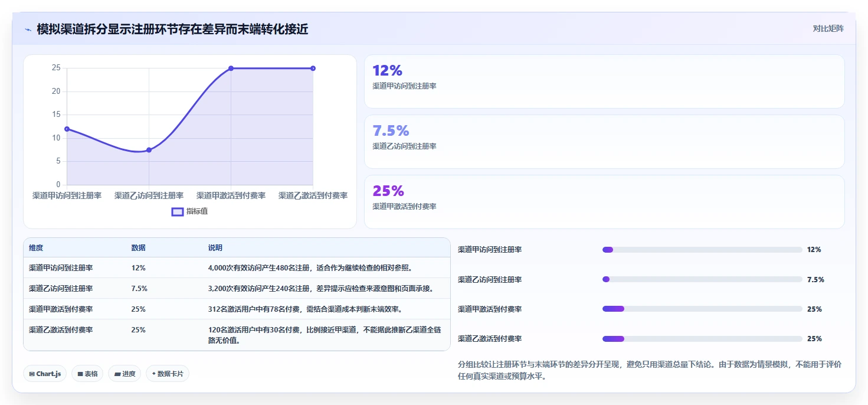Viewport: 868px width, 405px height.
Task: Click the 指标值 legend label
Action: [197, 211]
